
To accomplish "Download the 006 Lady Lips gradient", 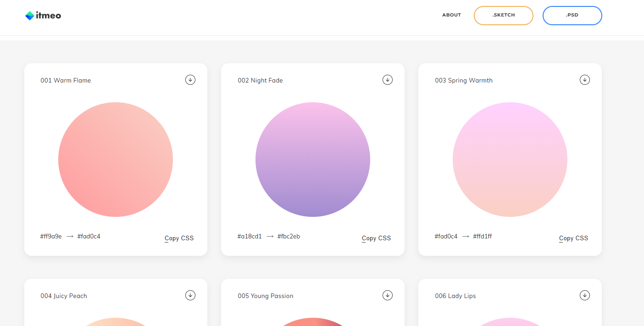I will pyautogui.click(x=585, y=295).
